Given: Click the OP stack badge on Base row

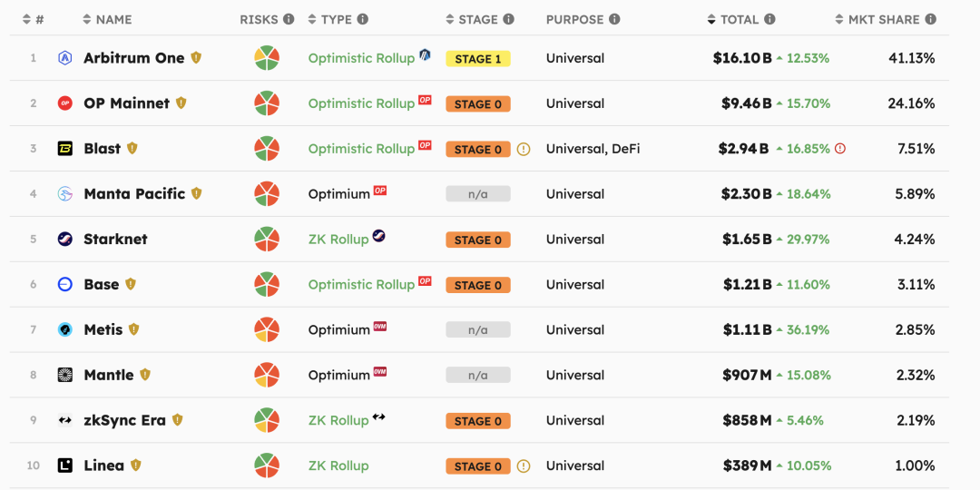Looking at the screenshot, I should (425, 280).
